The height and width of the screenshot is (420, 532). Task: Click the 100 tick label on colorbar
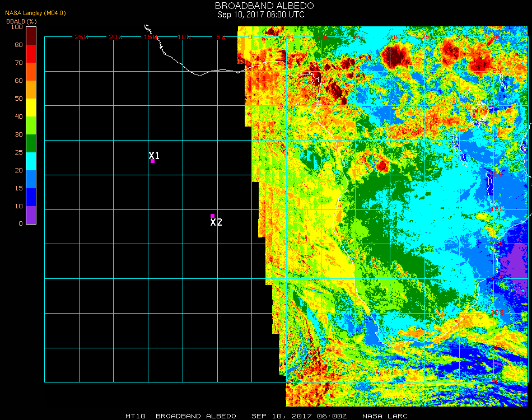(17, 27)
